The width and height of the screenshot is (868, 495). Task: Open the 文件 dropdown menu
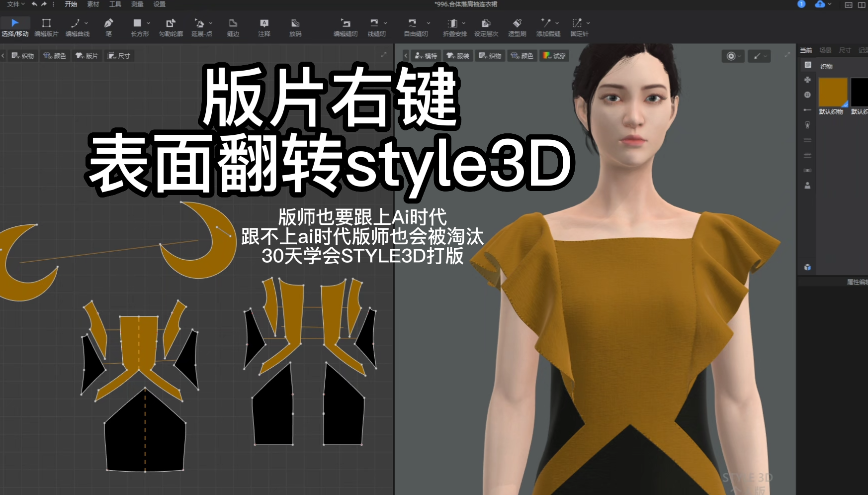pos(15,4)
